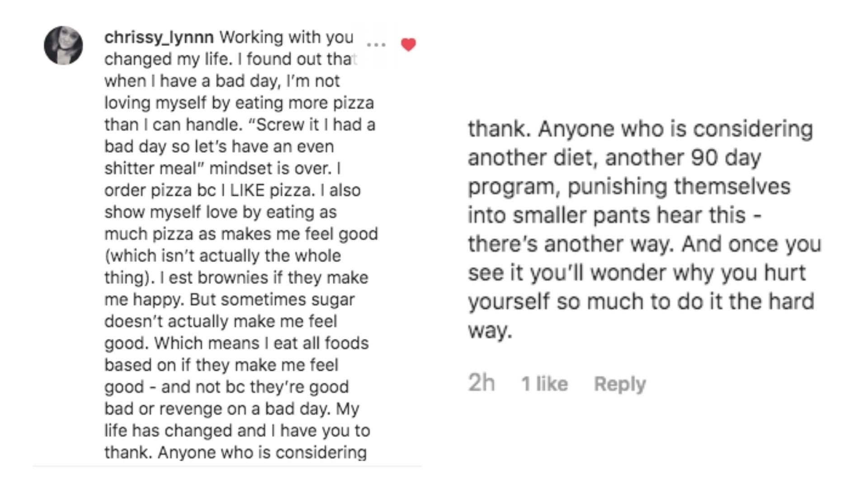Click the red heart like icon
Image resolution: width=868 pixels, height=488 pixels.
pos(408,44)
